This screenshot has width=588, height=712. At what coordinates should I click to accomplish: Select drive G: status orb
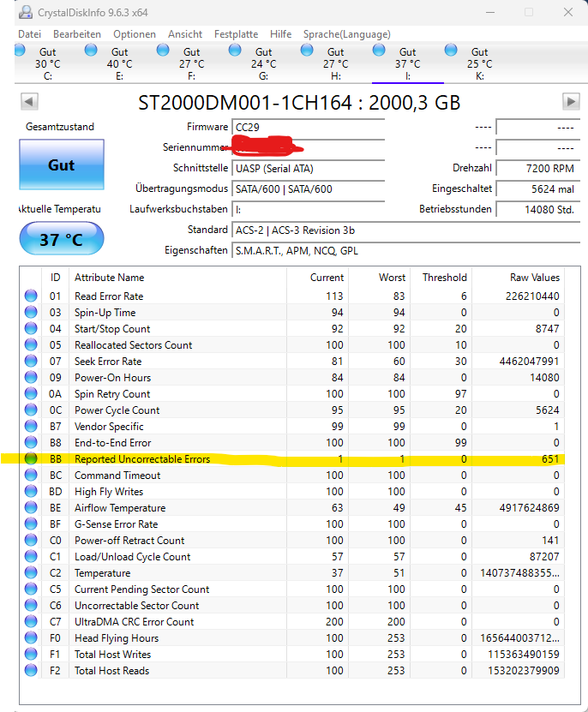click(235, 50)
